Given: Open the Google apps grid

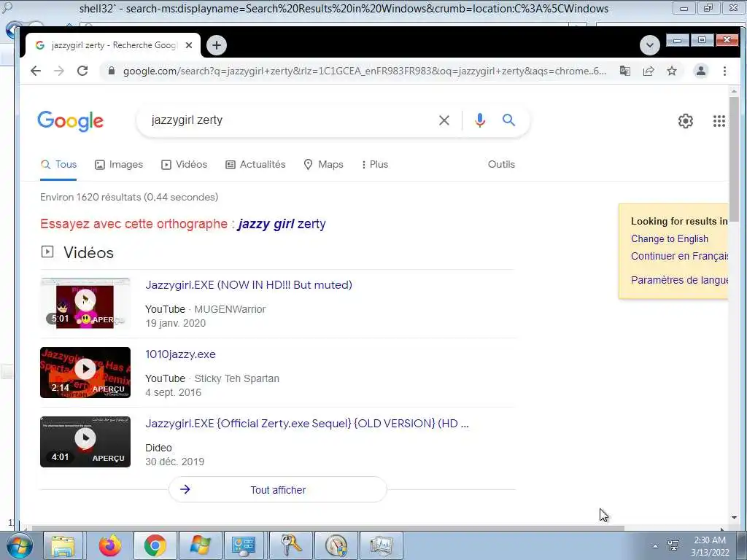Looking at the screenshot, I should (719, 121).
